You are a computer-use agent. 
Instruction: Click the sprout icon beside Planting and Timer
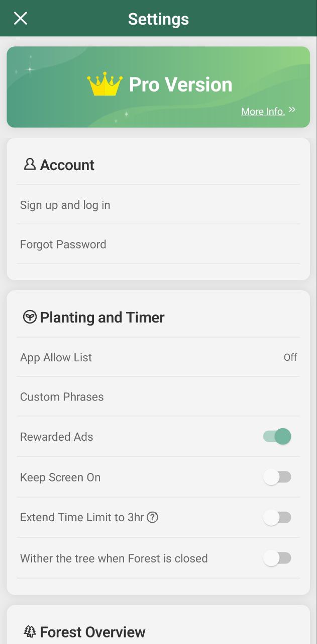[x=30, y=317]
